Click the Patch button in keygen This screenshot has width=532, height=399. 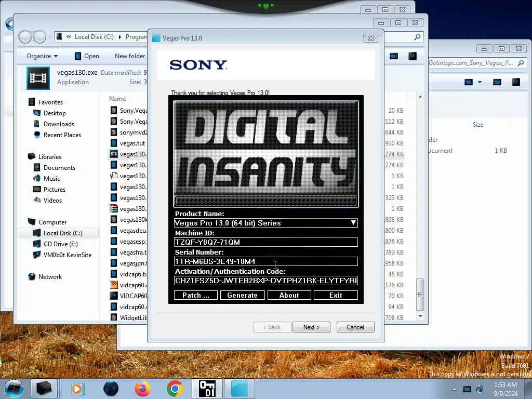[x=196, y=295]
